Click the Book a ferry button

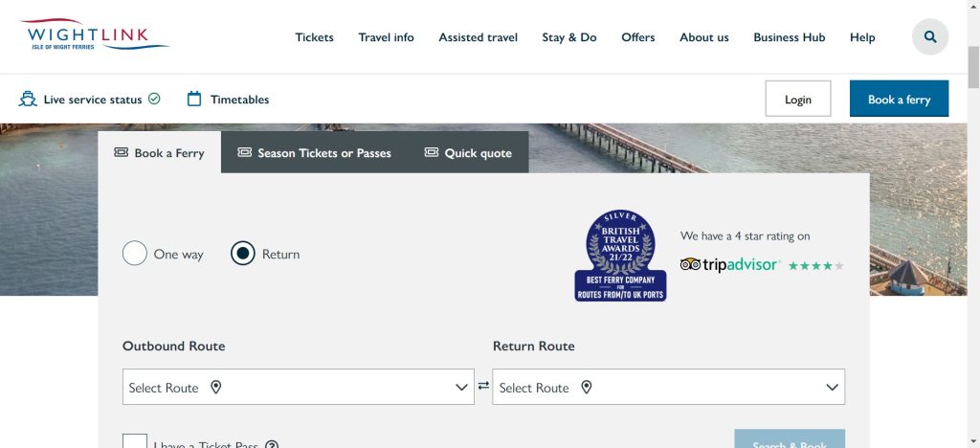(899, 99)
